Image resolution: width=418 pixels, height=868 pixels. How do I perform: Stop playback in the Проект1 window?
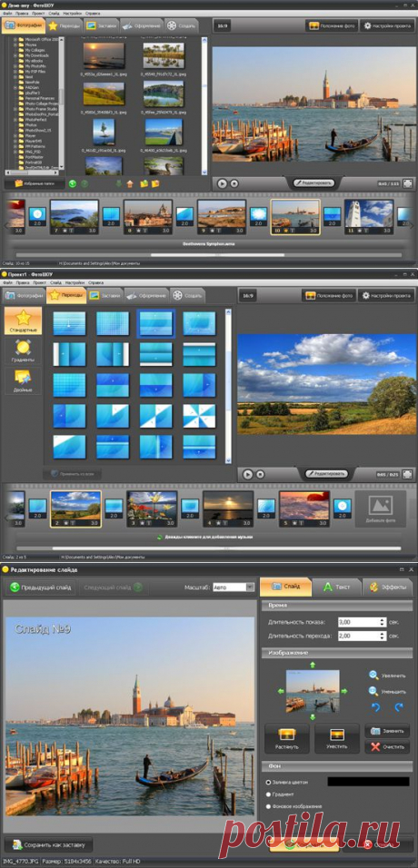pos(260,475)
